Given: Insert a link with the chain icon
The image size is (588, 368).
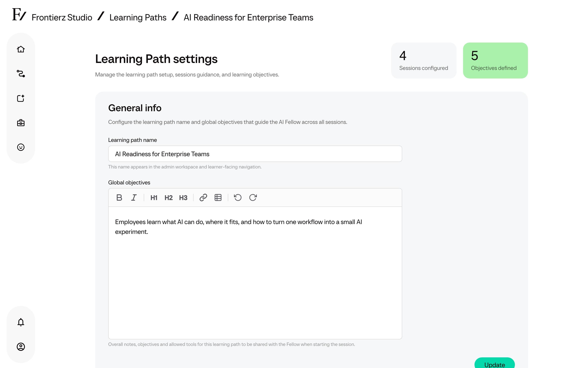Looking at the screenshot, I should (203, 197).
